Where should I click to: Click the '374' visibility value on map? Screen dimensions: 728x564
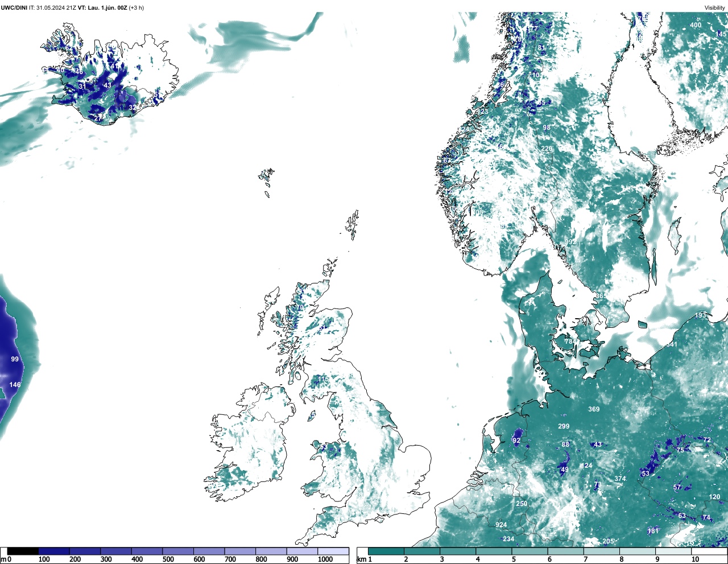click(x=620, y=479)
